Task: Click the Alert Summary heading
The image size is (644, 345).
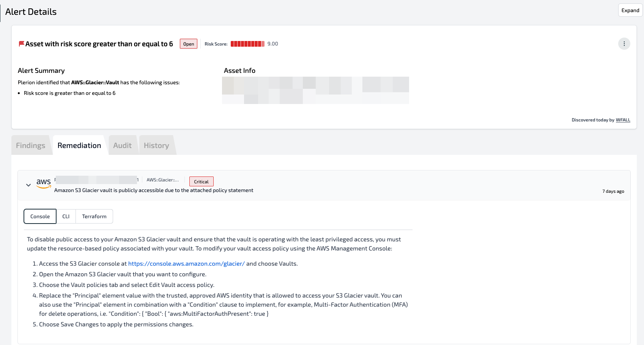Action: 41,71
